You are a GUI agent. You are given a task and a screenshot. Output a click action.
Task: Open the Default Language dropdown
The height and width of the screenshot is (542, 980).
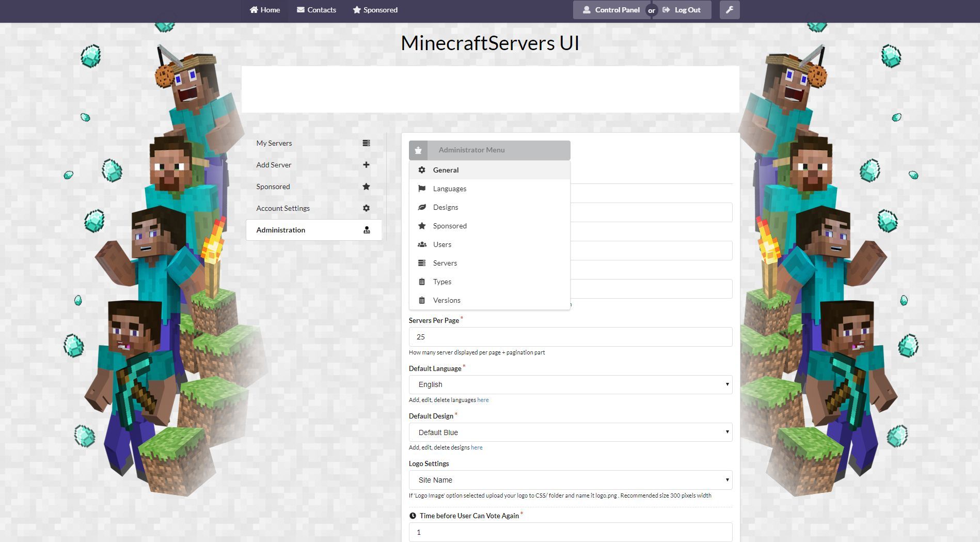tap(571, 384)
